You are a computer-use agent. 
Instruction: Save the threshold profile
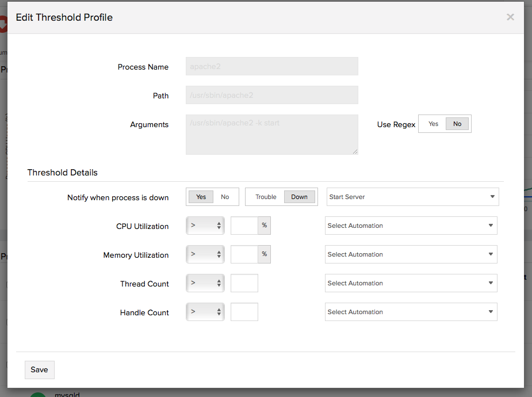(39, 369)
